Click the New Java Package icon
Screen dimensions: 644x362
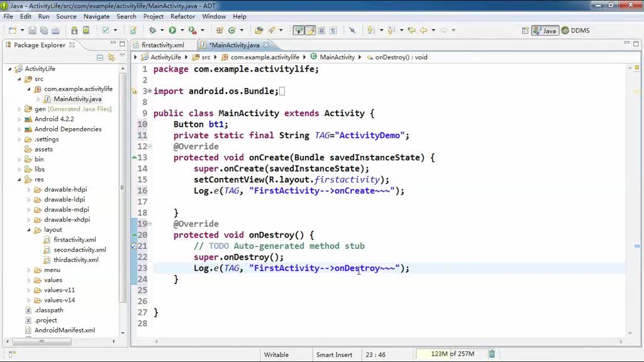tap(219, 30)
